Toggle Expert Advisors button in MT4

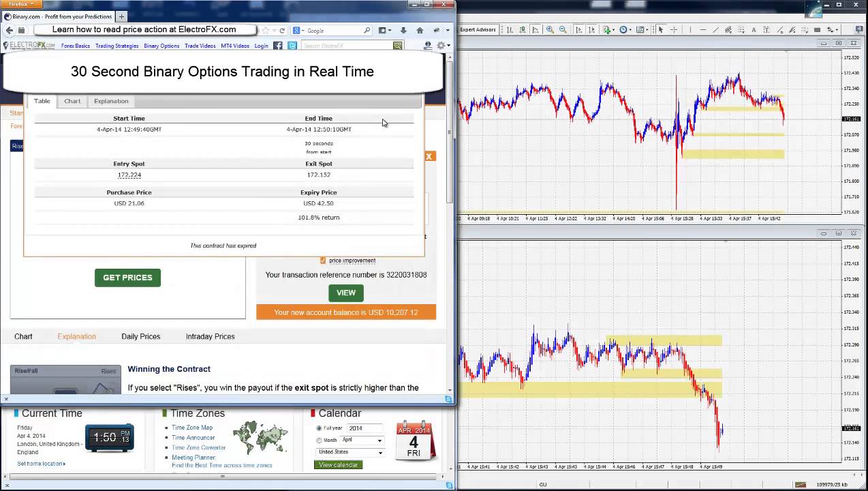click(478, 30)
